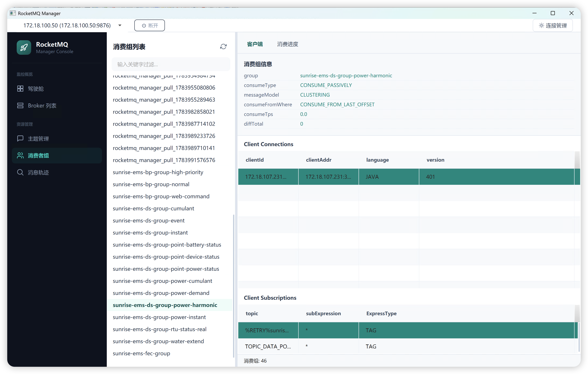Open 连接管理 connection manager
The height and width of the screenshot is (374, 588).
[553, 25]
